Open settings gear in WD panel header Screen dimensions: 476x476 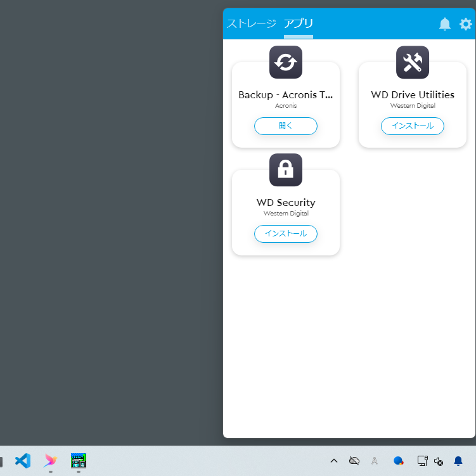(466, 24)
